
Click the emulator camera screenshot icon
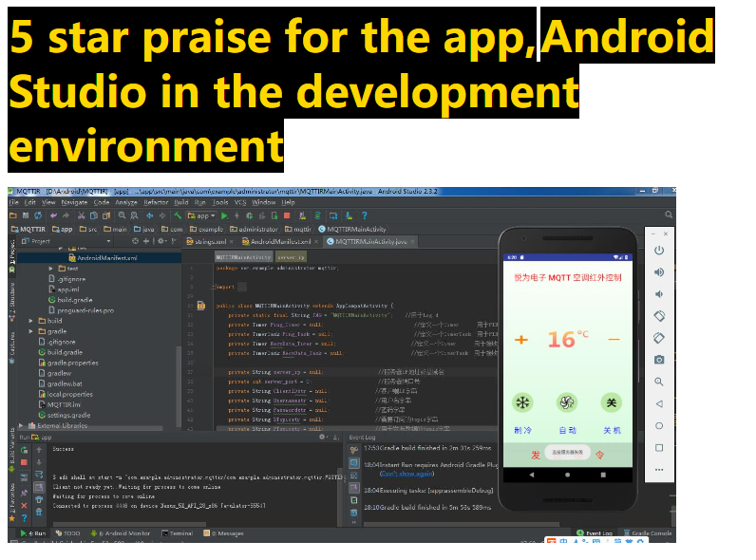pyautogui.click(x=659, y=360)
